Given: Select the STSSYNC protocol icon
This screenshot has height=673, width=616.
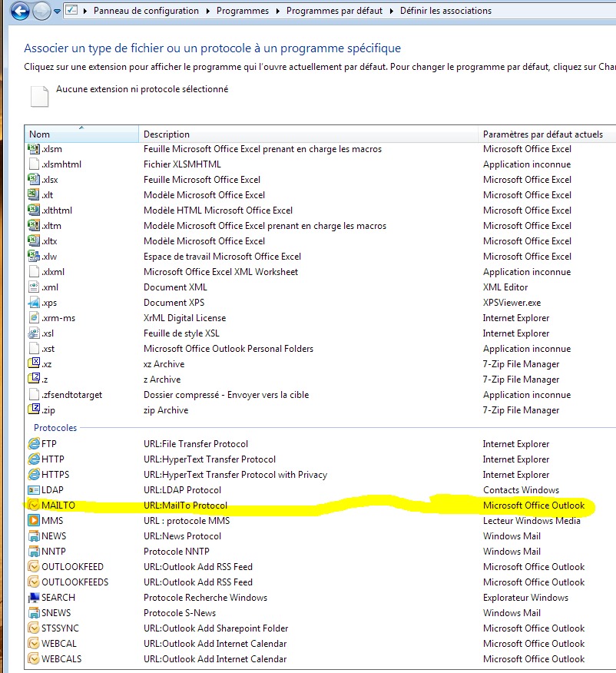Looking at the screenshot, I should click(x=34, y=628).
